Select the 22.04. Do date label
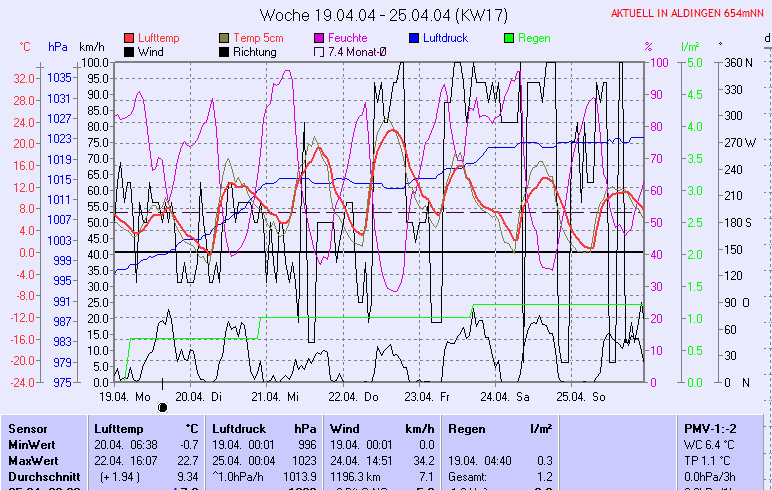This screenshot has height=490, width=772. pos(355,395)
